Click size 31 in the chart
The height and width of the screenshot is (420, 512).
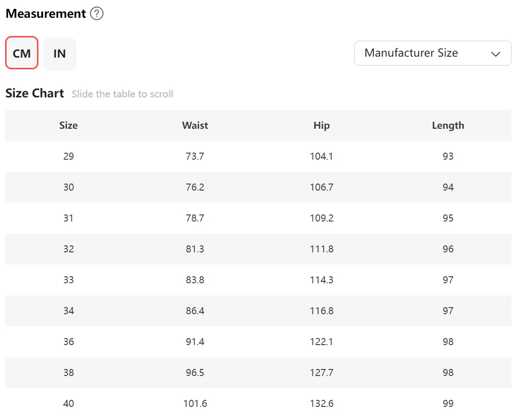coord(68,218)
